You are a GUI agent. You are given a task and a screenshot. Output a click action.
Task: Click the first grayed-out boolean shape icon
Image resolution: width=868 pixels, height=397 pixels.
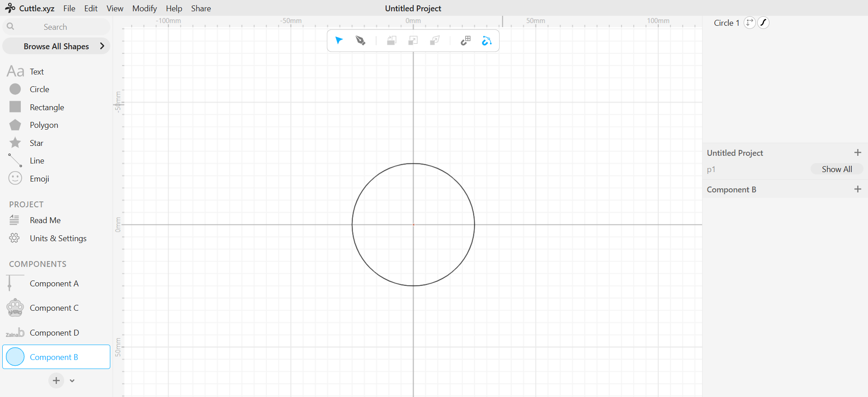[392, 41]
